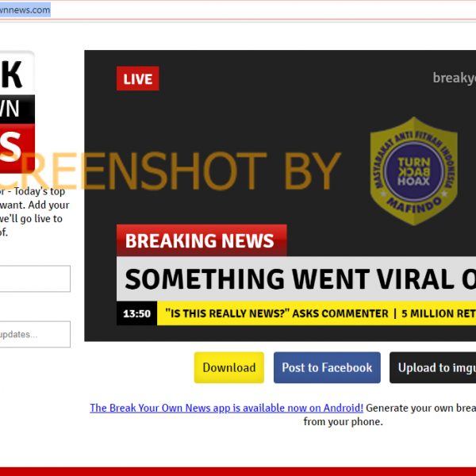476x476 pixels.
Task: Click the Break Your Own News site logo
Action: (x=17, y=112)
